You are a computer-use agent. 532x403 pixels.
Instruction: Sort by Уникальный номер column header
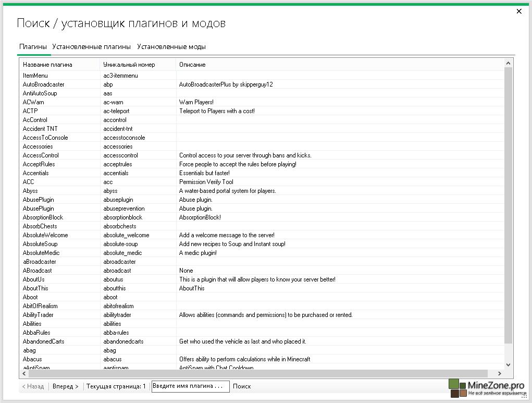(x=129, y=65)
